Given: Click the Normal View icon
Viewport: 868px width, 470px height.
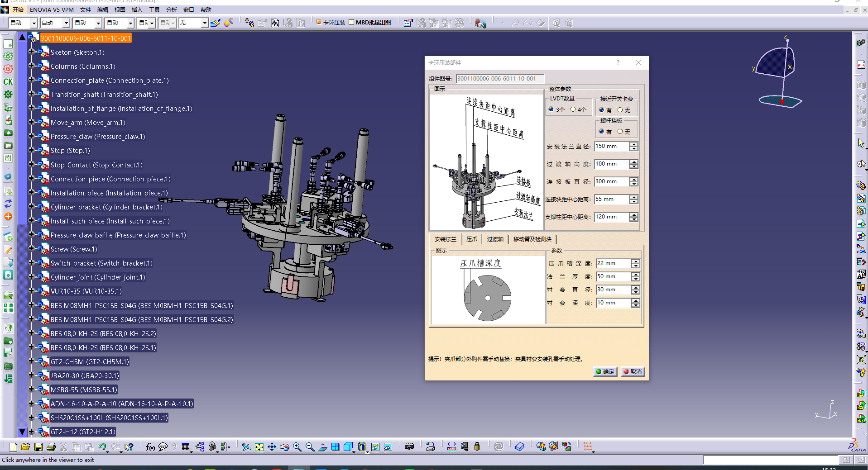Looking at the screenshot, I should tap(322, 447).
